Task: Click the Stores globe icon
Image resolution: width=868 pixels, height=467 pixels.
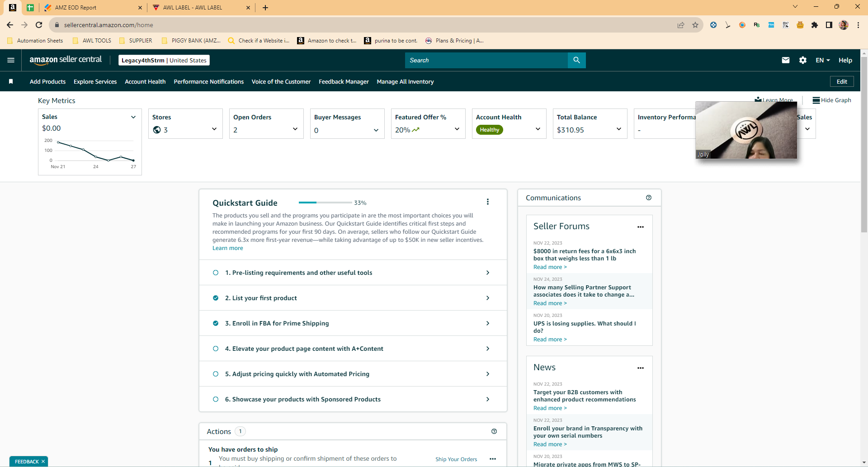Action: [157, 130]
